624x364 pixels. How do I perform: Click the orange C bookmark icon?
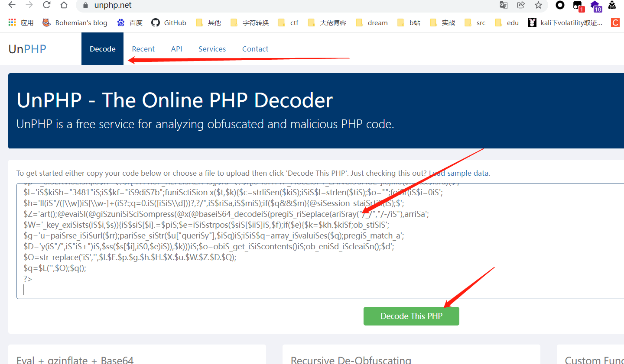[x=615, y=23]
